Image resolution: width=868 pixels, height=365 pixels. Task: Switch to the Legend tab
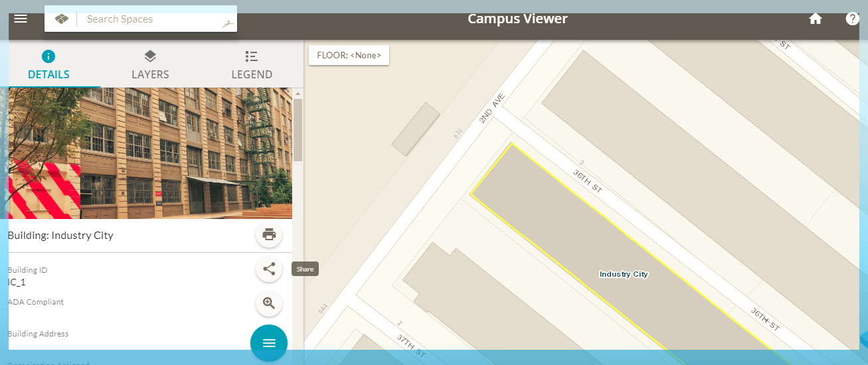pos(252,65)
